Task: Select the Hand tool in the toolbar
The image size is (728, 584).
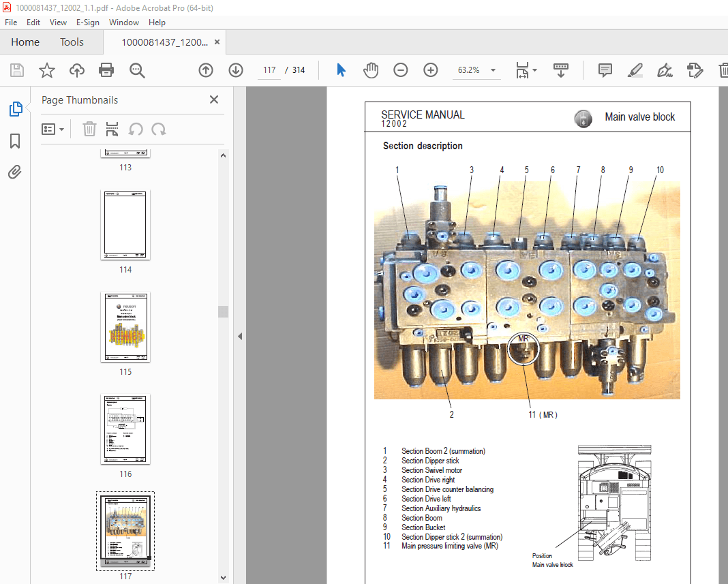Action: [371, 70]
